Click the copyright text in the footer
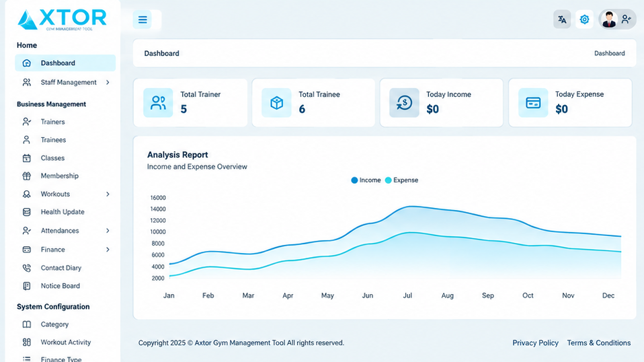The width and height of the screenshot is (644, 362). coord(241,342)
